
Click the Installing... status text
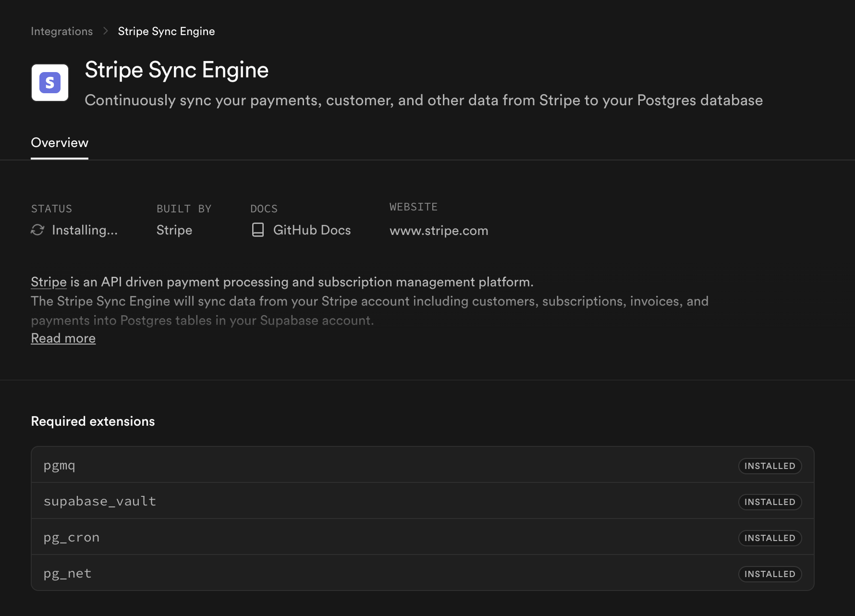(x=85, y=230)
